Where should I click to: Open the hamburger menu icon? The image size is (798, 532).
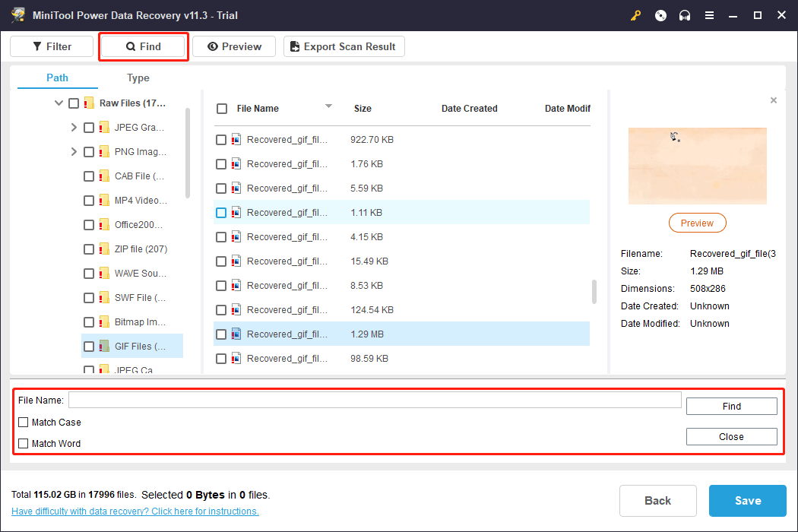[x=709, y=15]
